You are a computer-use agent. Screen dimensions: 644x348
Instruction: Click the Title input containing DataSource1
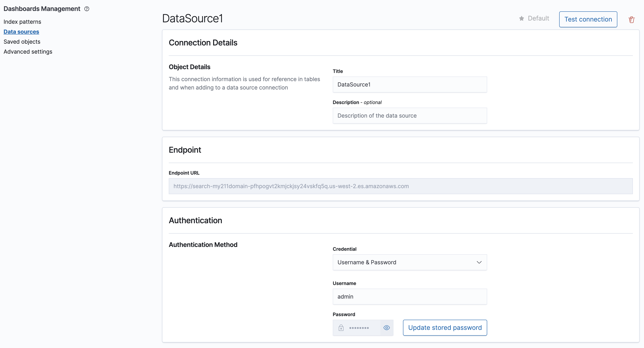pyautogui.click(x=410, y=84)
